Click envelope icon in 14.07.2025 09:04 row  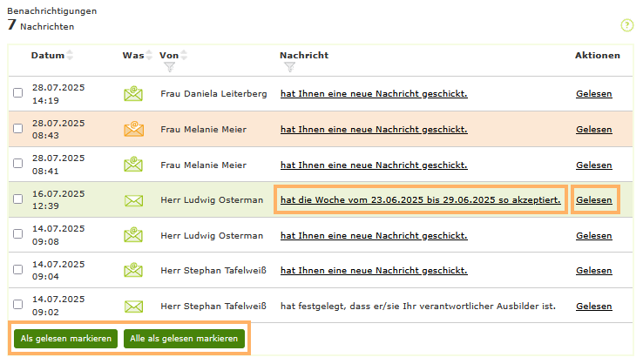[x=133, y=271]
